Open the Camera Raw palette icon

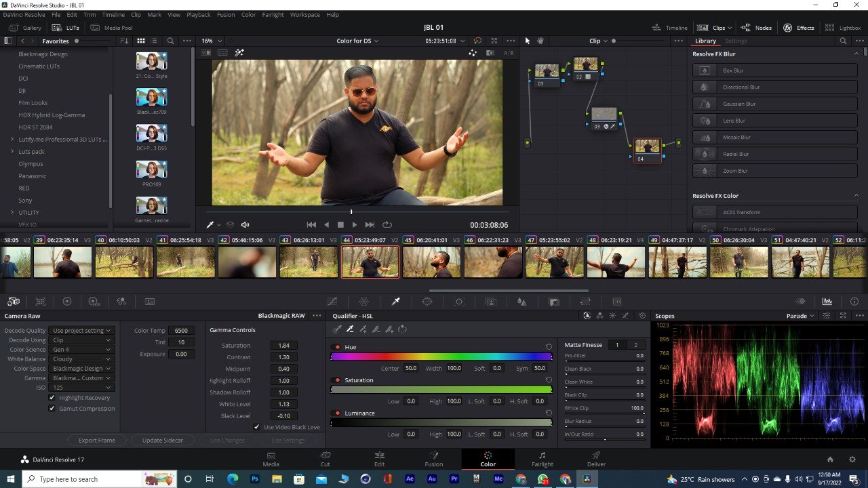pyautogui.click(x=14, y=302)
